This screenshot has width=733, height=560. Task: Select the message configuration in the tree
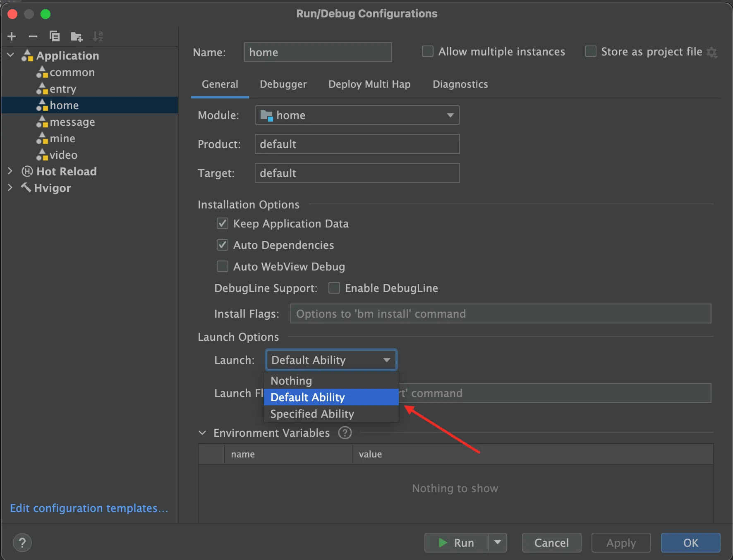pyautogui.click(x=72, y=122)
